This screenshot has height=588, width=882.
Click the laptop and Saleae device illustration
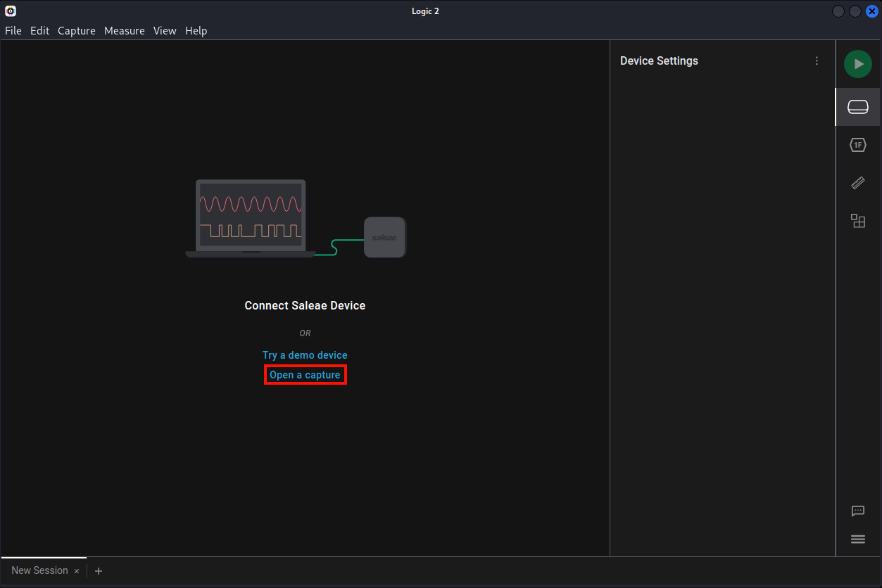(296, 219)
